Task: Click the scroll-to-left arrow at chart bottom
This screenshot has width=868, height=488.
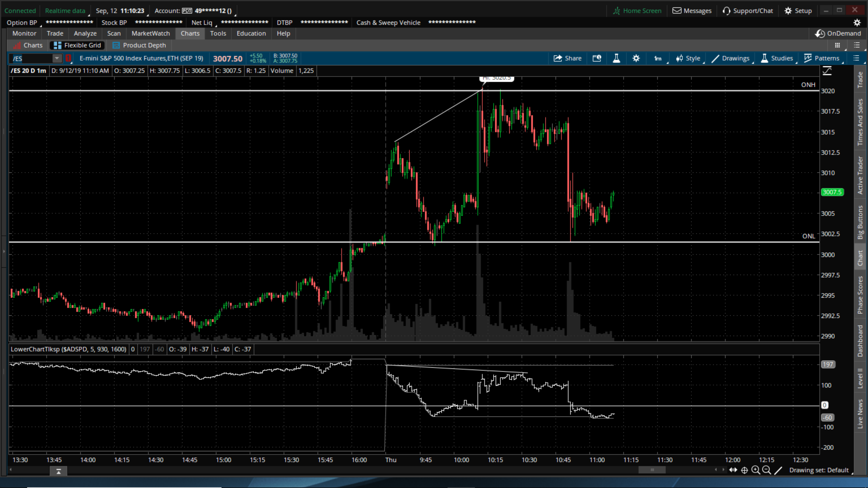Action: [x=11, y=469]
